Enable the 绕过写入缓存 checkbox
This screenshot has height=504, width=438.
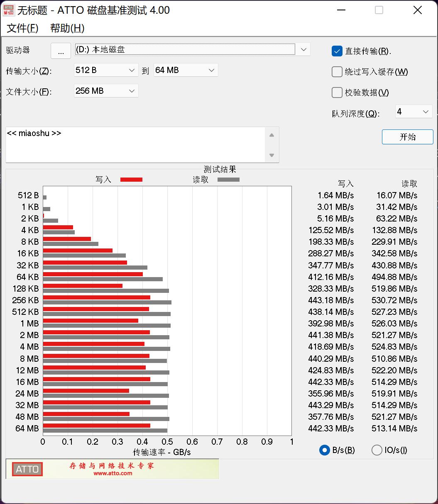tap(337, 72)
